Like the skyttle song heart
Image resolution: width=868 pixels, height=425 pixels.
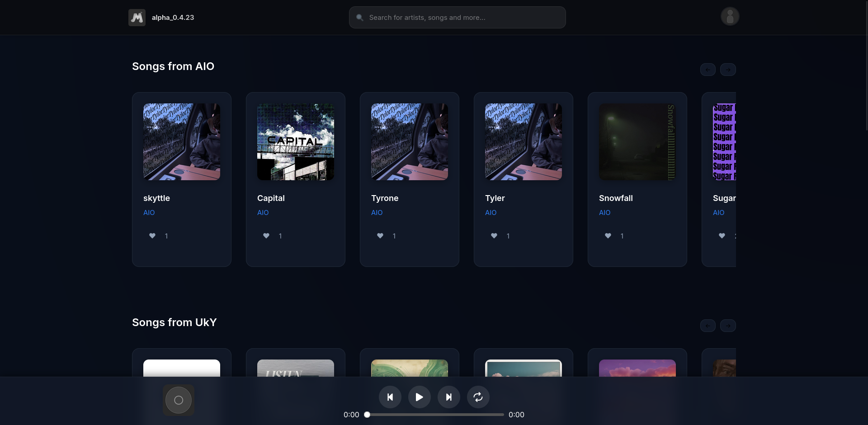(x=152, y=236)
